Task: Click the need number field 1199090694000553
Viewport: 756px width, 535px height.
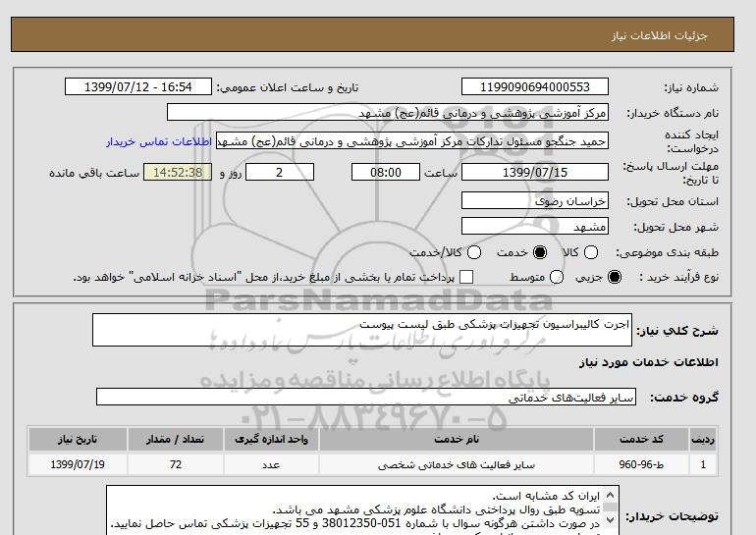Action: (535, 86)
